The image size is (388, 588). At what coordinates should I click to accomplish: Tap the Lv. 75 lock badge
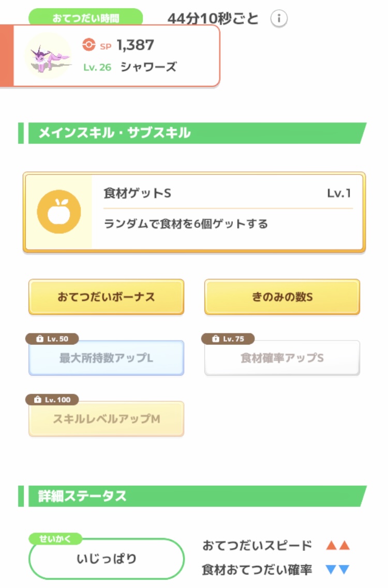[x=228, y=339]
